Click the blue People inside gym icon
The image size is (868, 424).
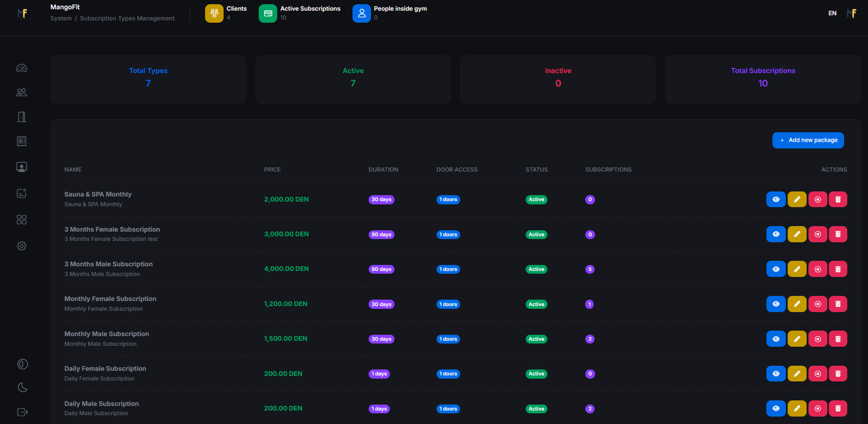pyautogui.click(x=361, y=13)
